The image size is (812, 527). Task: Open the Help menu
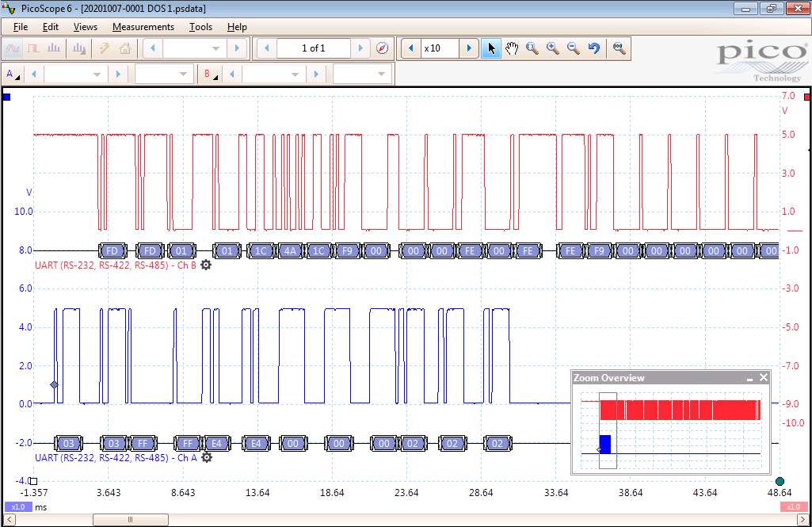(237, 27)
